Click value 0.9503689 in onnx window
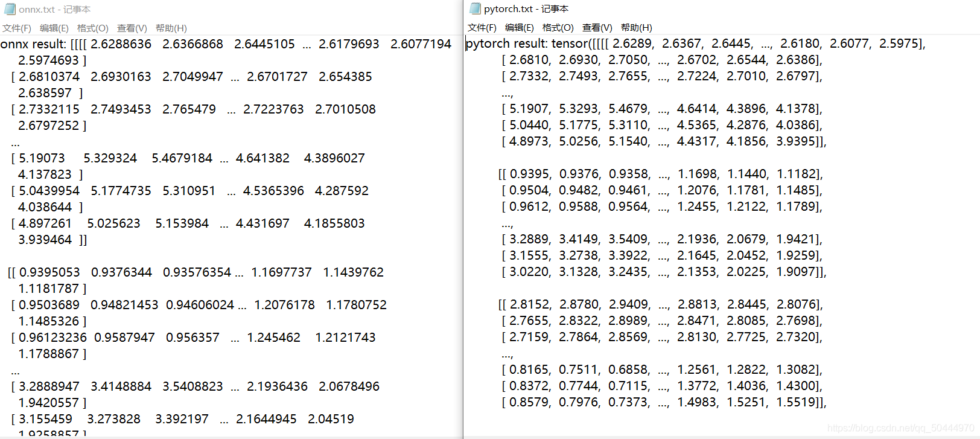980x439 pixels. [49, 305]
